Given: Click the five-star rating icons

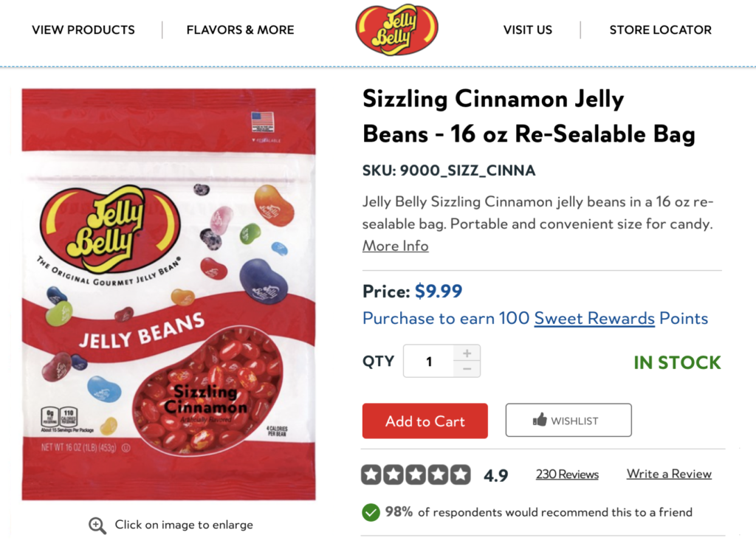Looking at the screenshot, I should click(416, 474).
